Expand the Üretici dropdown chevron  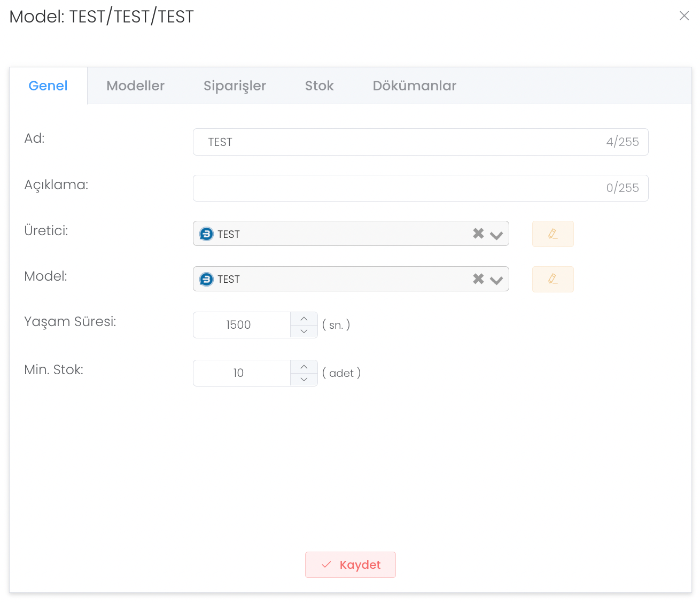pos(496,235)
